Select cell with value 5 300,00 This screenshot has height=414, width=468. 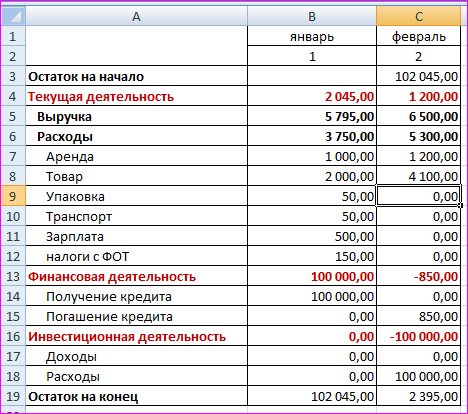[419, 136]
